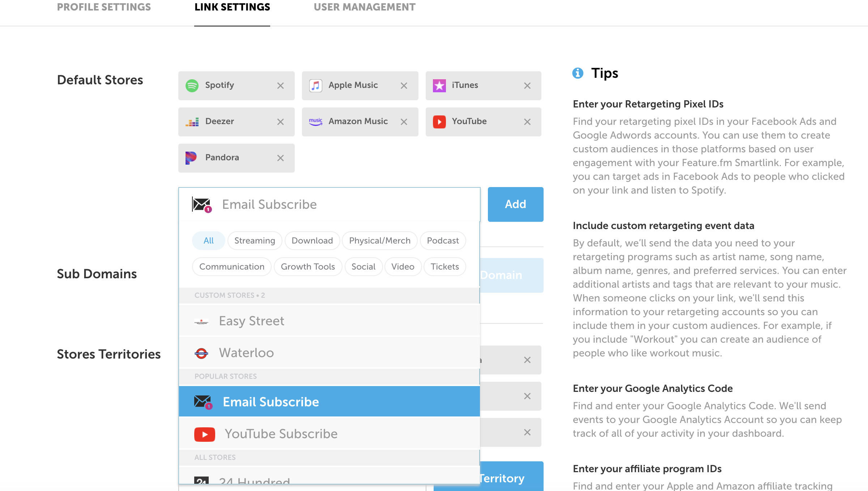Remove Spotify from default stores

[280, 86]
